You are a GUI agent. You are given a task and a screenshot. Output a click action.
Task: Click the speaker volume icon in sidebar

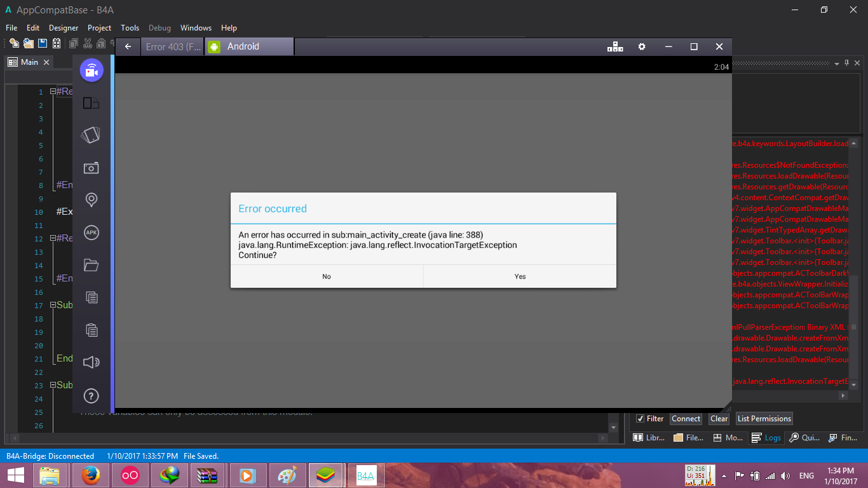[x=92, y=362]
